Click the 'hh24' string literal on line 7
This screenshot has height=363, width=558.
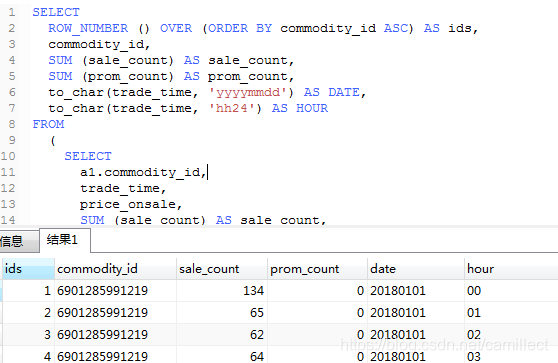232,108
